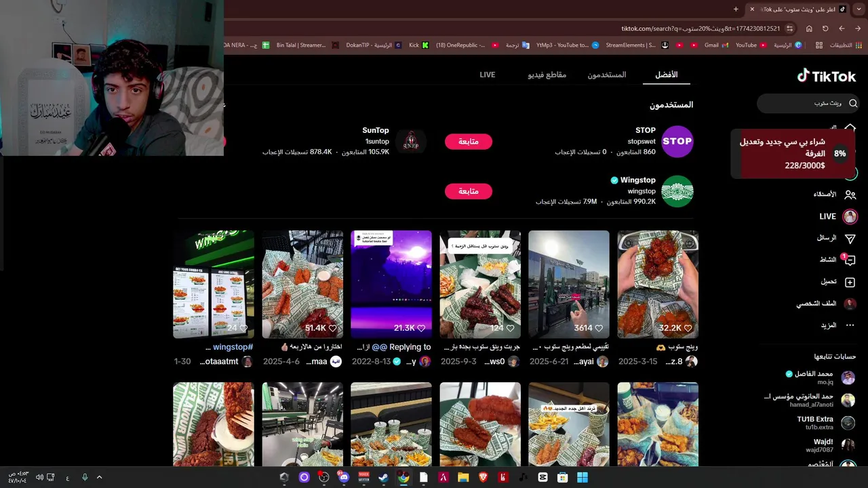The image size is (868, 488).
Task: Open site settings icon in address bar
Action: point(790,28)
